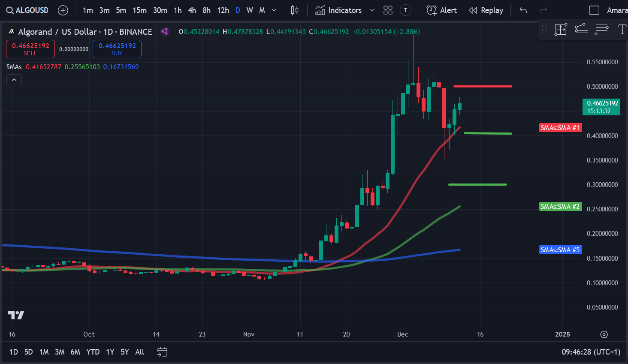Grab the floating drawing toolbar handle
Screen dimensions: 628x364
(x=544, y=30)
